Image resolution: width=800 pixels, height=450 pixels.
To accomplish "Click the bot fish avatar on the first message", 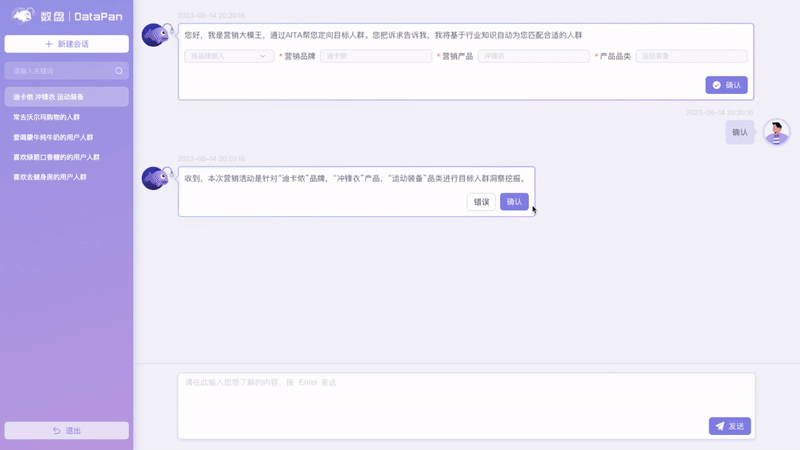I will 155,35.
